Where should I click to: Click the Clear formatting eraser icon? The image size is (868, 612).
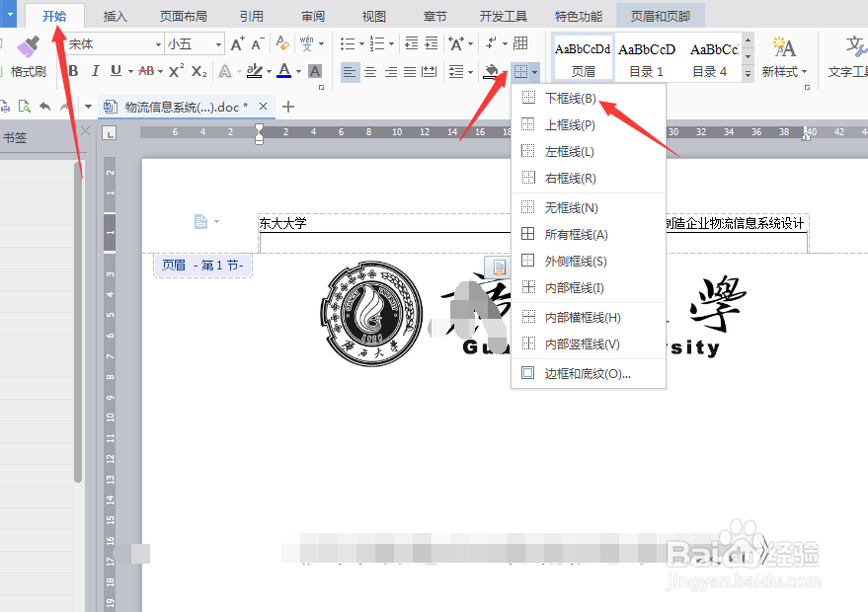coord(282,43)
